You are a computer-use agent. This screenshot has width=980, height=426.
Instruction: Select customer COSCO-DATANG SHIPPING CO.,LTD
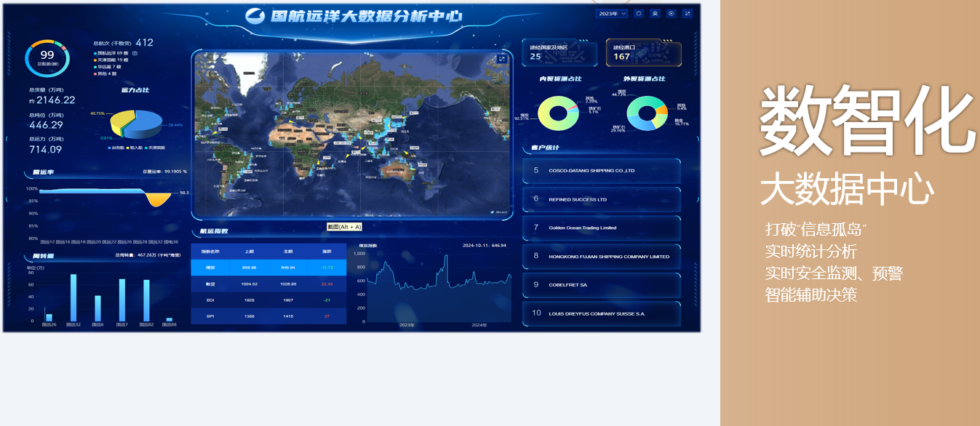coord(601,171)
